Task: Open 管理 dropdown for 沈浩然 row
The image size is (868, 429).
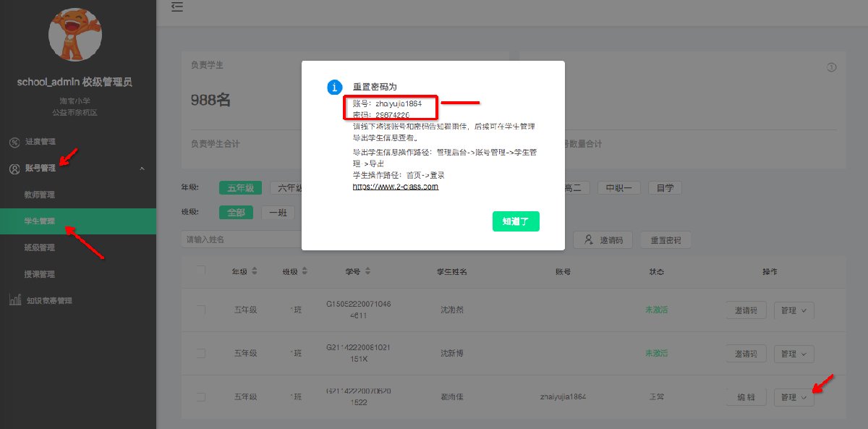Action: click(793, 310)
